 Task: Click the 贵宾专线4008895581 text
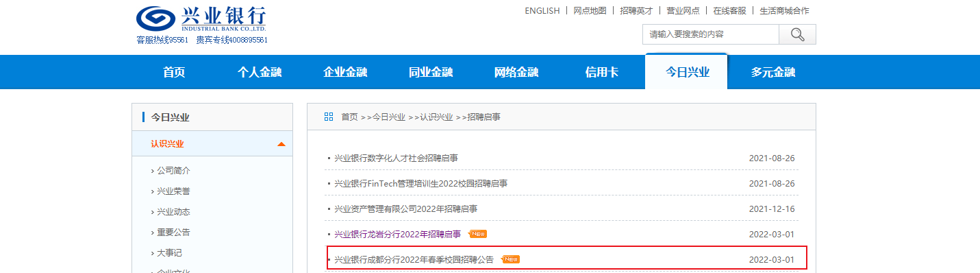point(231,40)
